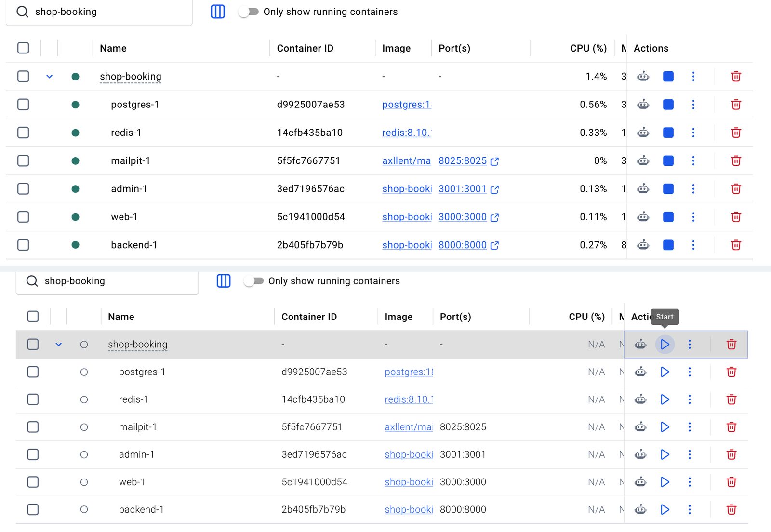Check the stopped backend-1 row checkbox
771x532 pixels.
33,509
